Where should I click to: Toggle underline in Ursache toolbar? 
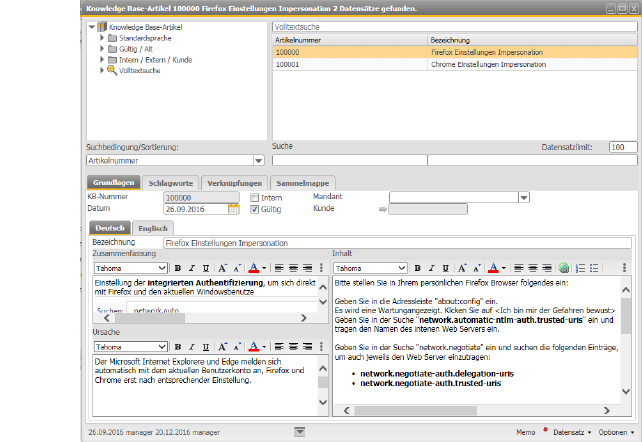point(206,347)
